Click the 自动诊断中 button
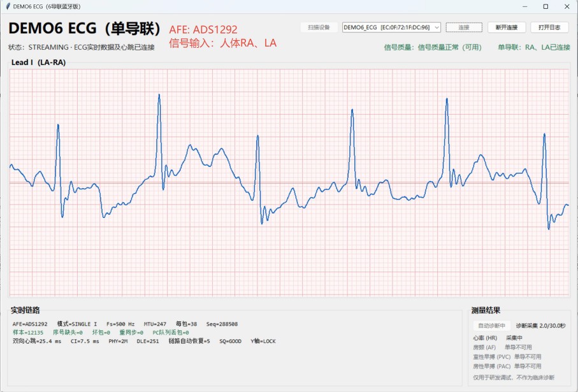 [492, 326]
